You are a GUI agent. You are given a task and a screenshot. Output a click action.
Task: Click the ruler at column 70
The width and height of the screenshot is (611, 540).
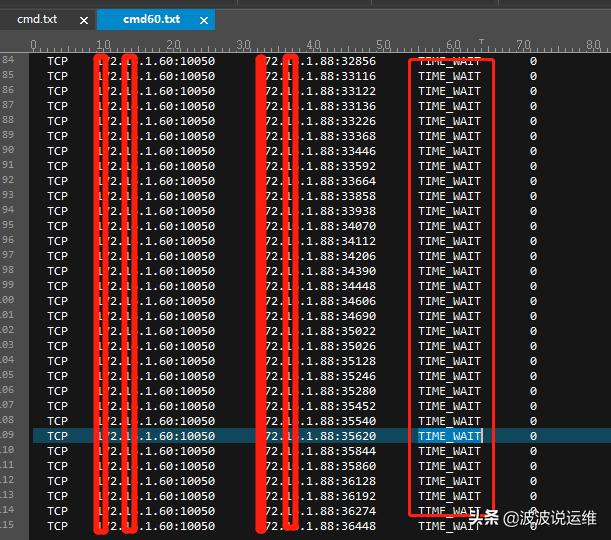[x=523, y=45]
